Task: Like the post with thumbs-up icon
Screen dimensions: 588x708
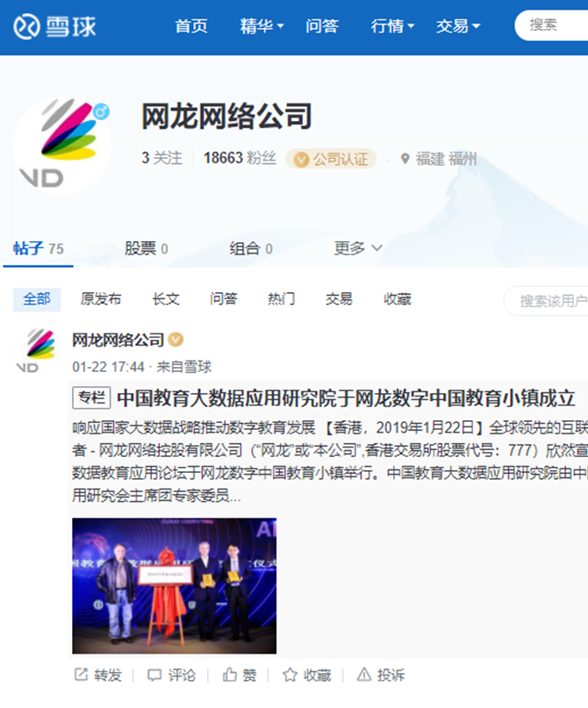Action: (x=229, y=675)
